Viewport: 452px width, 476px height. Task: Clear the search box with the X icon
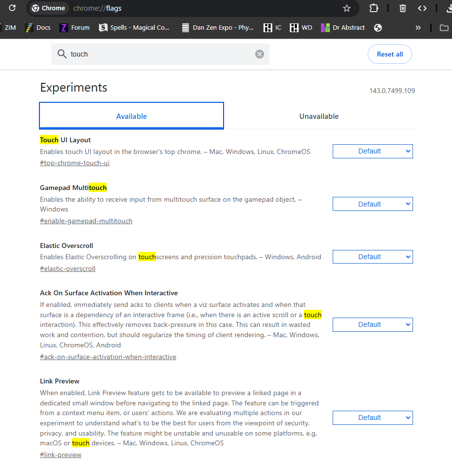260,54
